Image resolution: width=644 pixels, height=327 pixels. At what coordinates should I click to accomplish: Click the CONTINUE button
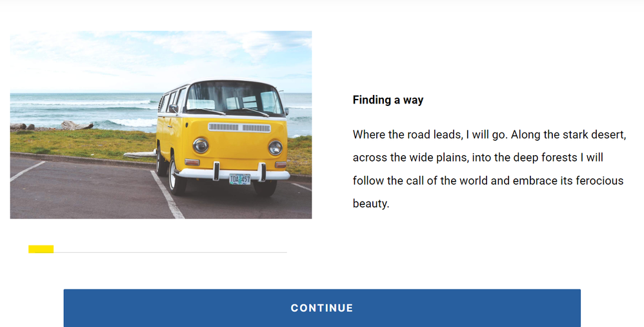coord(322,308)
